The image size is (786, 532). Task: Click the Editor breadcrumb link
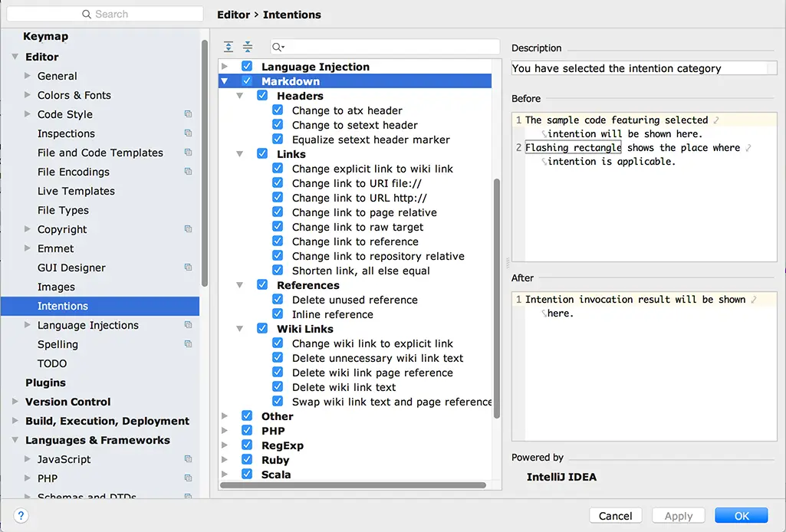click(233, 15)
